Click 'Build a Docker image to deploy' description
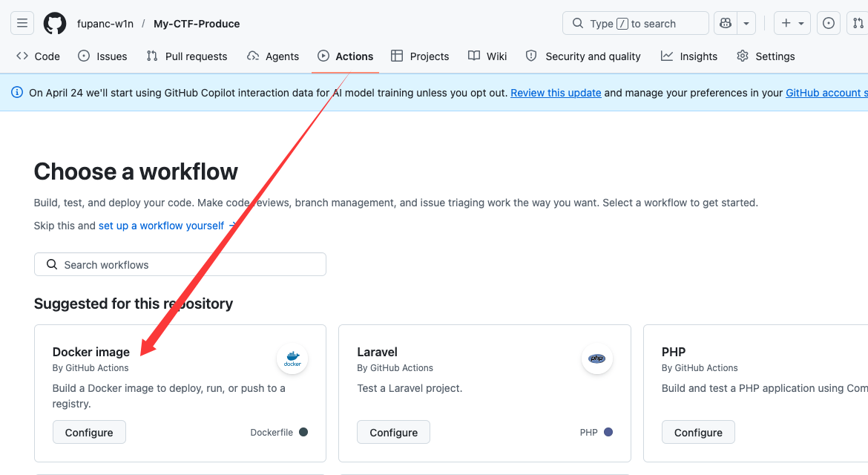868x475 pixels. [x=169, y=396]
